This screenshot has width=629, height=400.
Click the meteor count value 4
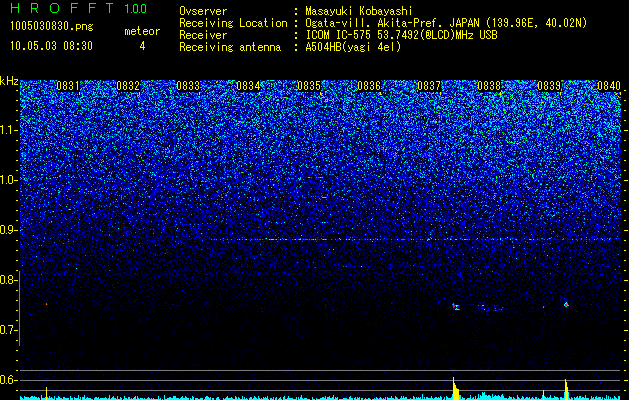click(142, 46)
